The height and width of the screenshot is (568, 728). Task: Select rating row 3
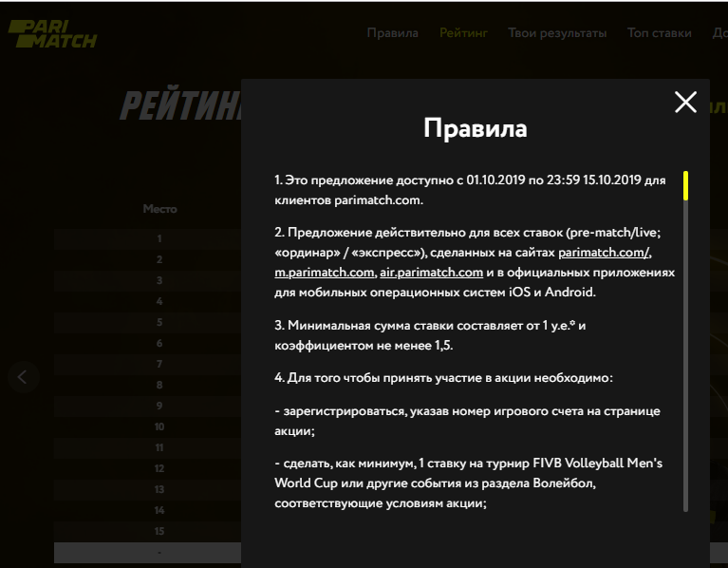(148, 280)
